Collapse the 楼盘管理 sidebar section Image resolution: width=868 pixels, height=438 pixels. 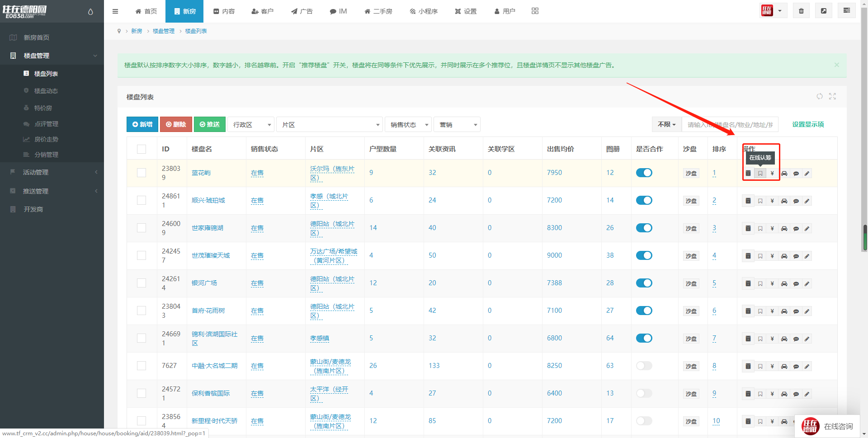(x=52, y=56)
